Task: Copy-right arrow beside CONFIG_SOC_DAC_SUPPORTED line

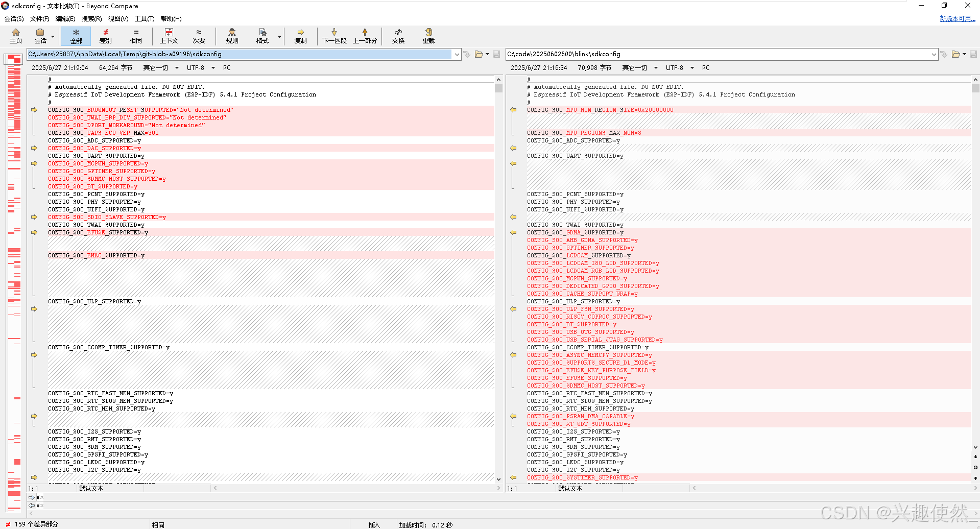Action: coord(34,148)
